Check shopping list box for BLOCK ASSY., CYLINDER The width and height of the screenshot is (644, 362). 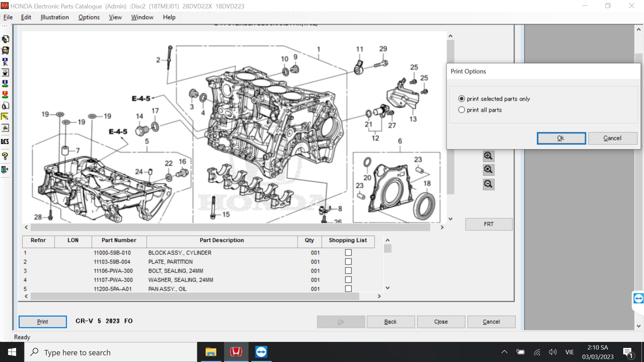point(348,252)
